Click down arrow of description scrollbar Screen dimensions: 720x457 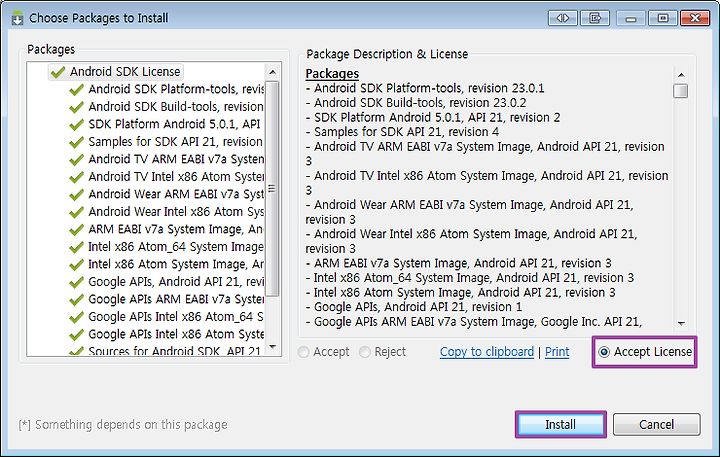click(x=681, y=323)
